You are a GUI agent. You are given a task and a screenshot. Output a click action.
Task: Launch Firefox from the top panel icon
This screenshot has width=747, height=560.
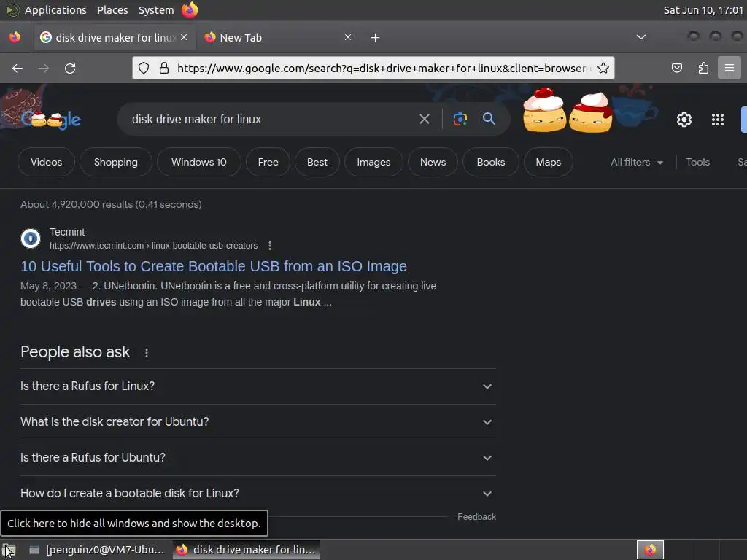point(190,10)
